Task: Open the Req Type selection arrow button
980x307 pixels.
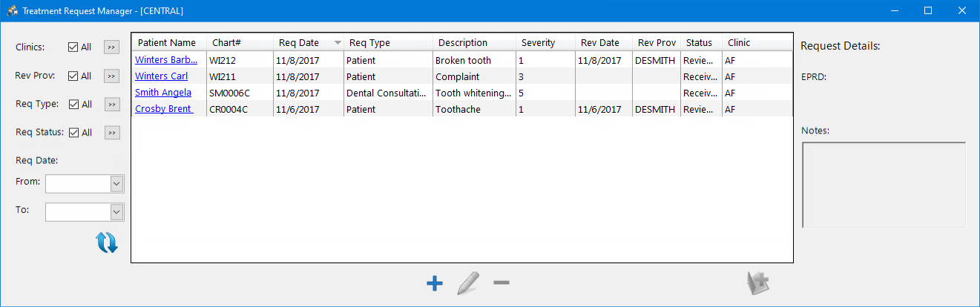Action: click(111, 105)
